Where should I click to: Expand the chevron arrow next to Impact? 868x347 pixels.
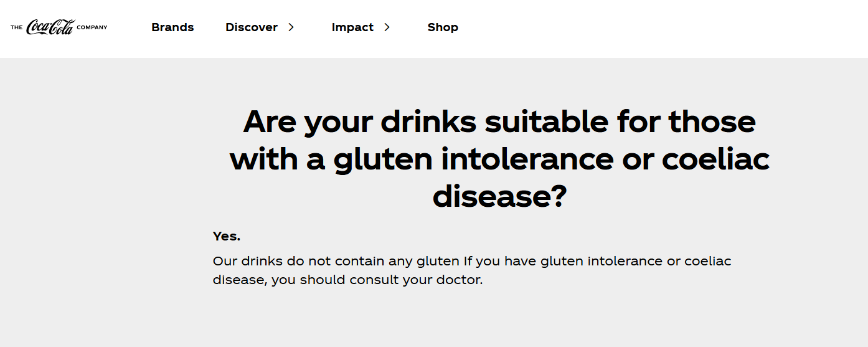click(387, 27)
